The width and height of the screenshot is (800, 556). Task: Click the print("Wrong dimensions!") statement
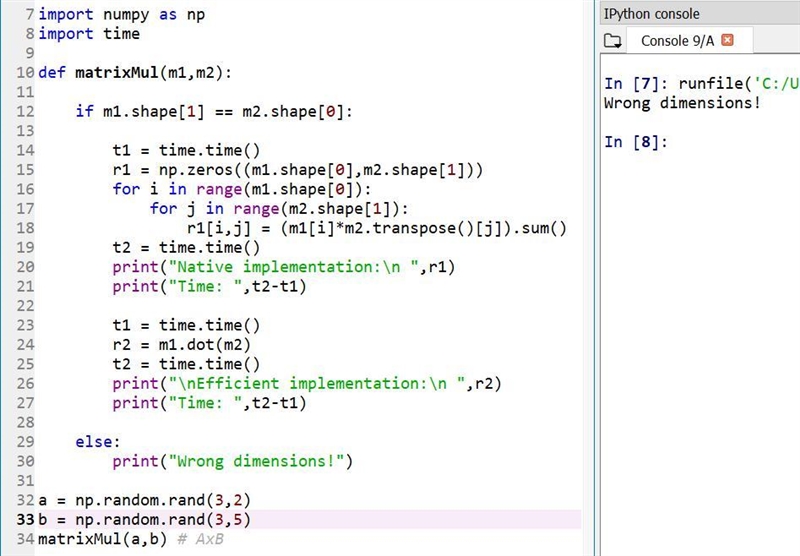pos(233,462)
